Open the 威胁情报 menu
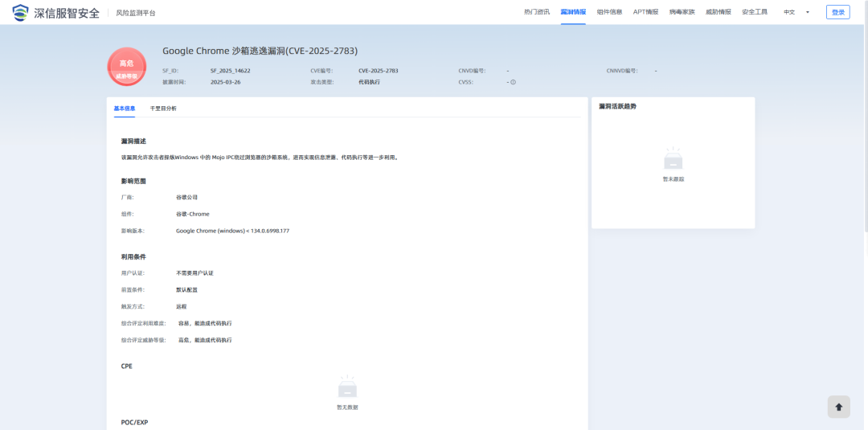The image size is (868, 430). click(x=718, y=11)
